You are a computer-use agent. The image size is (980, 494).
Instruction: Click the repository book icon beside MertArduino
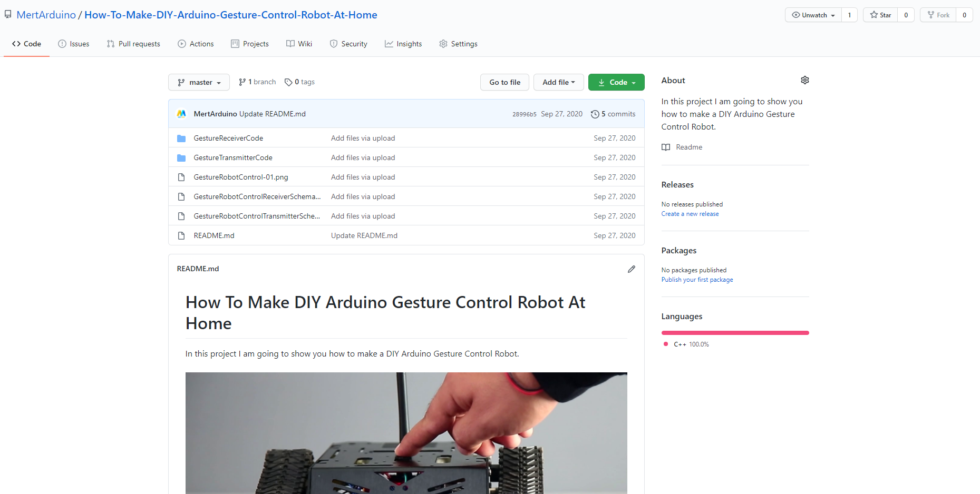[8, 15]
